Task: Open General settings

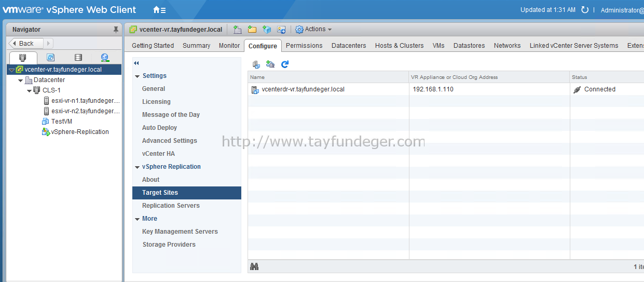Action: 154,89
